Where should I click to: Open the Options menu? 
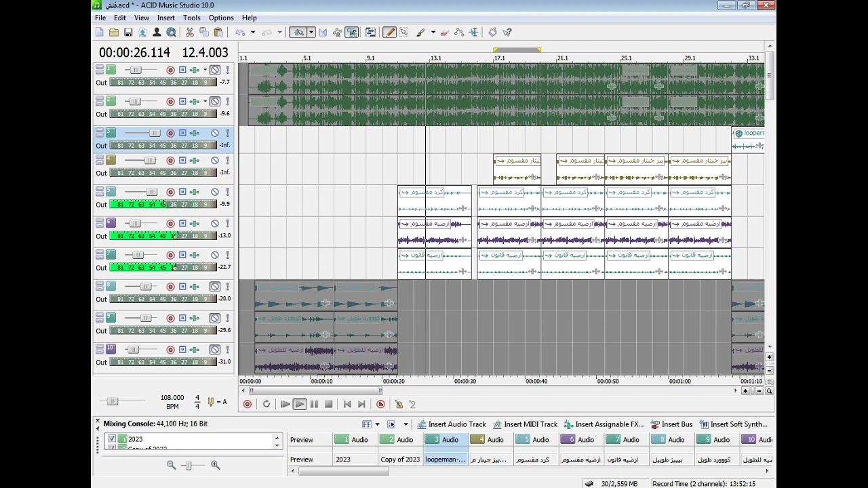click(221, 18)
